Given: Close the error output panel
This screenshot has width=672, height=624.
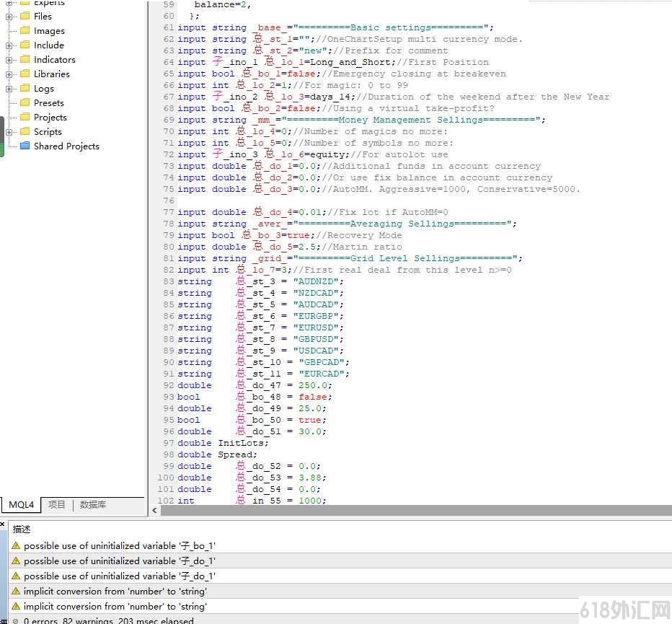Looking at the screenshot, I should tap(3, 524).
